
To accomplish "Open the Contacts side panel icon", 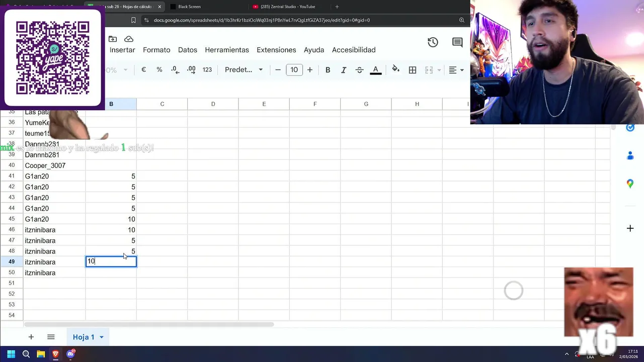I will click(x=630, y=156).
